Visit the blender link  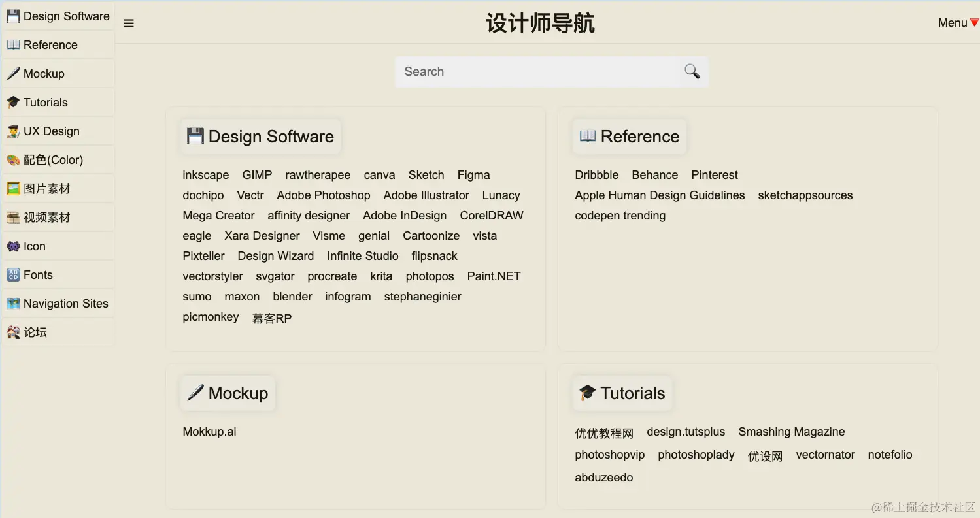(293, 297)
